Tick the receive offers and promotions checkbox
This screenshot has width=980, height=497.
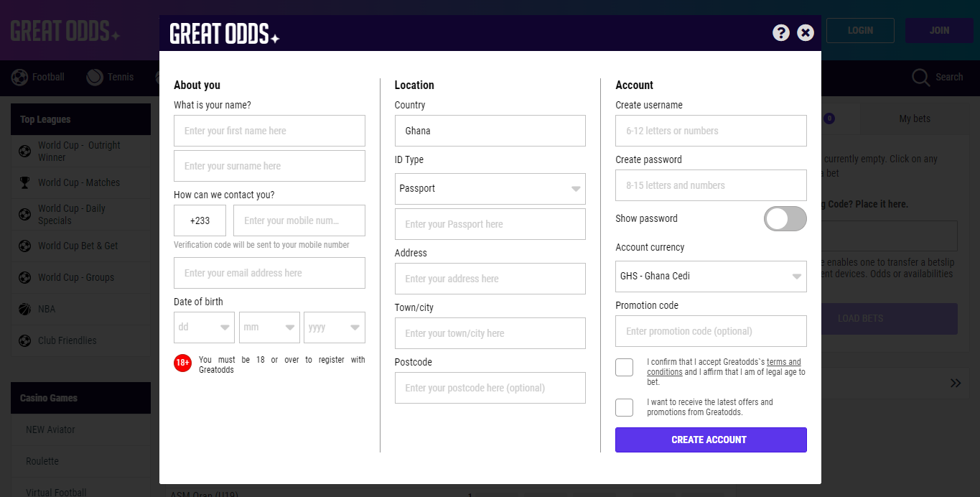pyautogui.click(x=625, y=407)
